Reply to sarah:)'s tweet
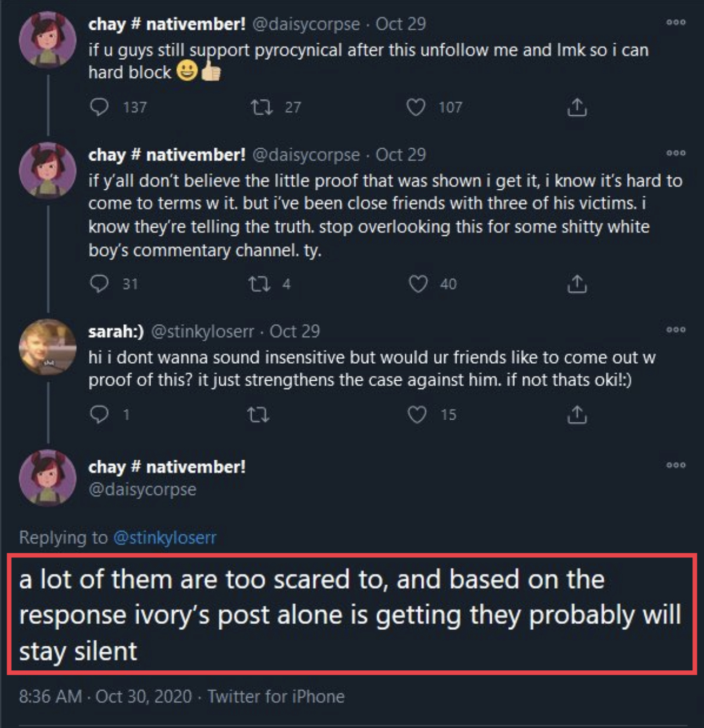Viewport: 704px width, 728px height. point(99,414)
